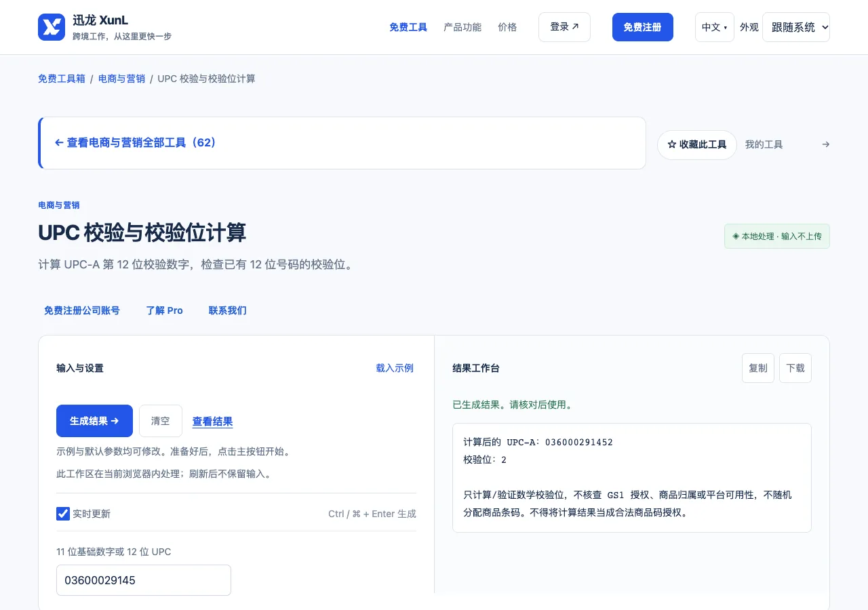Screen dimensions: 868x610
Task: Toggle the 实时更新 checkbox
Action: pyautogui.click(x=63, y=514)
